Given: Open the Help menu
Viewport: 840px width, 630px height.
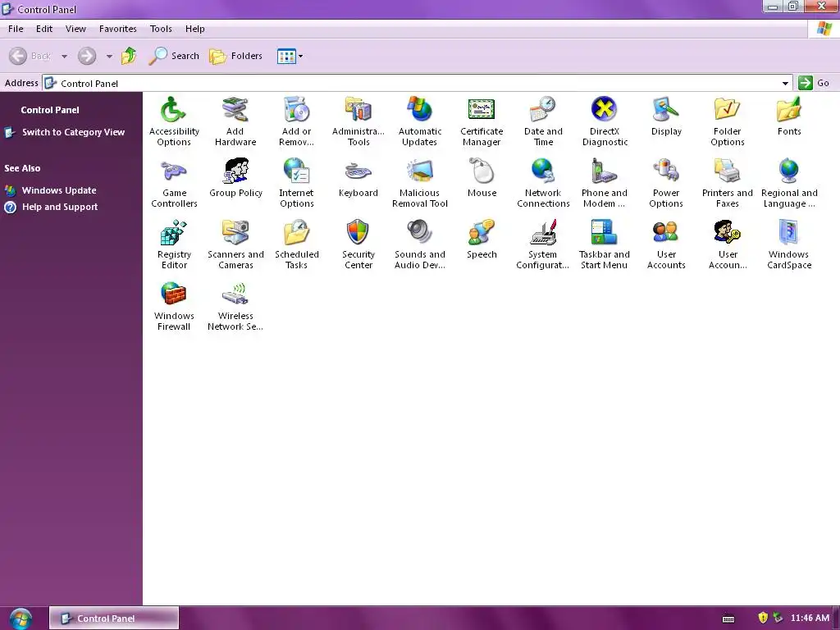Looking at the screenshot, I should [195, 29].
